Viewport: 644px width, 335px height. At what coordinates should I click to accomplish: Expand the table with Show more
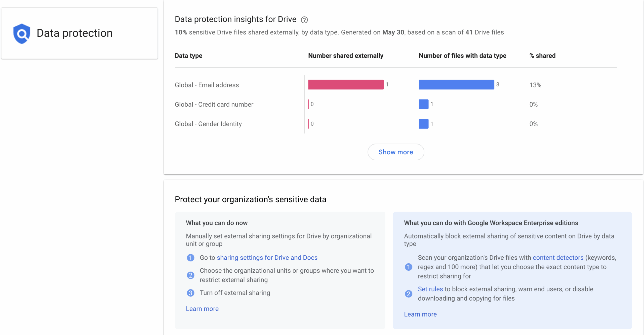[x=396, y=152]
